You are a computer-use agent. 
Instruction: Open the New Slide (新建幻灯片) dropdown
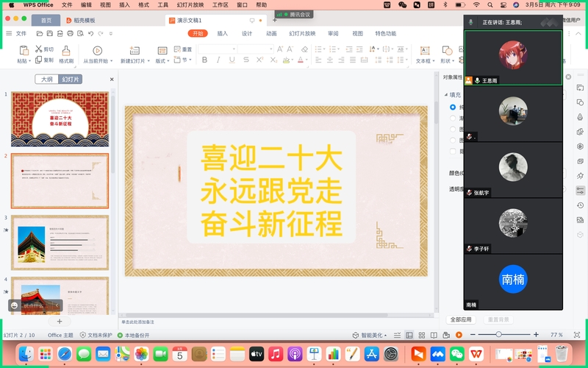click(x=135, y=61)
